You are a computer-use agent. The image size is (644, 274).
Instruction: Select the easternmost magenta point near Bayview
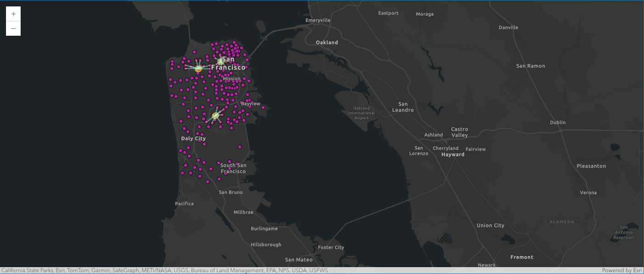point(263,108)
